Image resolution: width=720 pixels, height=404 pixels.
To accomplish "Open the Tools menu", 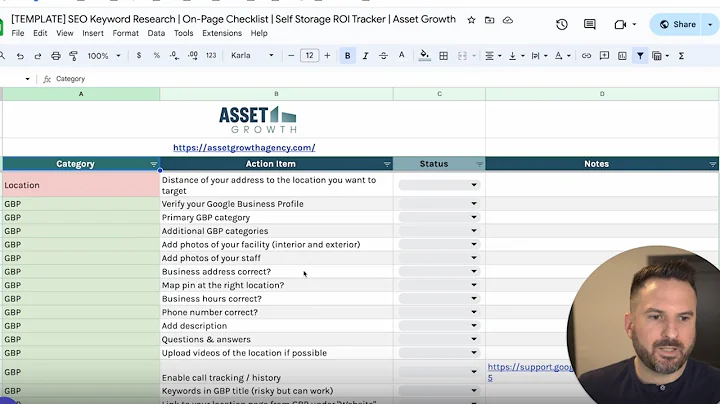I will (183, 33).
